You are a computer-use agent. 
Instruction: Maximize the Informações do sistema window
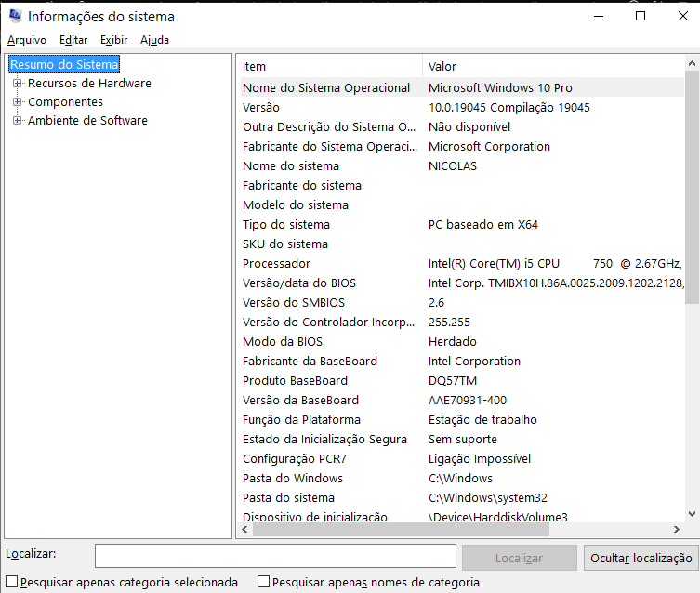coord(641,16)
